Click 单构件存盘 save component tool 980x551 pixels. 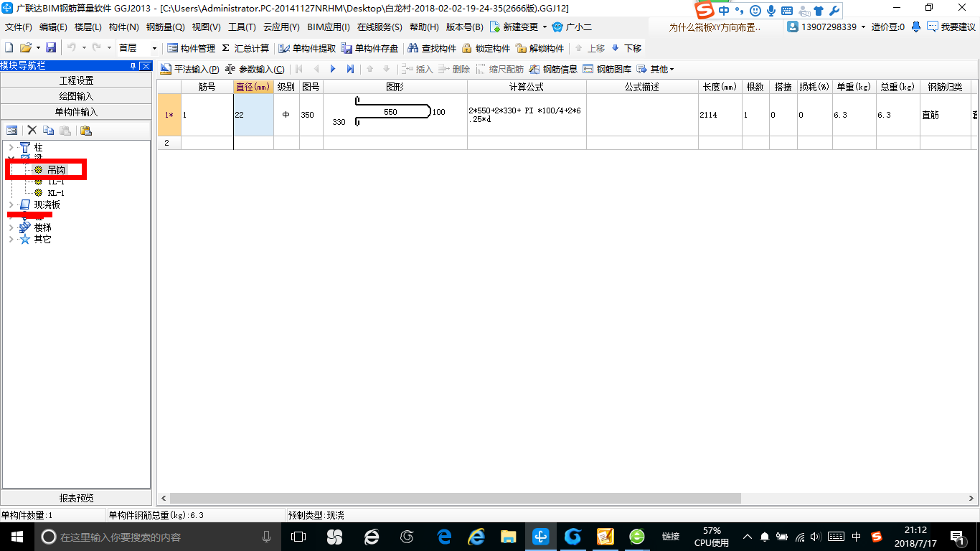(x=369, y=48)
